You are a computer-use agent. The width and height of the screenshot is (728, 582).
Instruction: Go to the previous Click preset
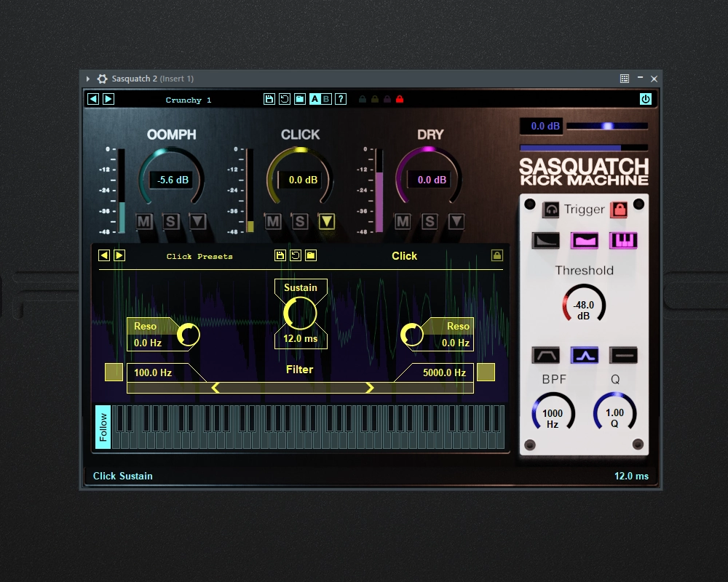[104, 255]
